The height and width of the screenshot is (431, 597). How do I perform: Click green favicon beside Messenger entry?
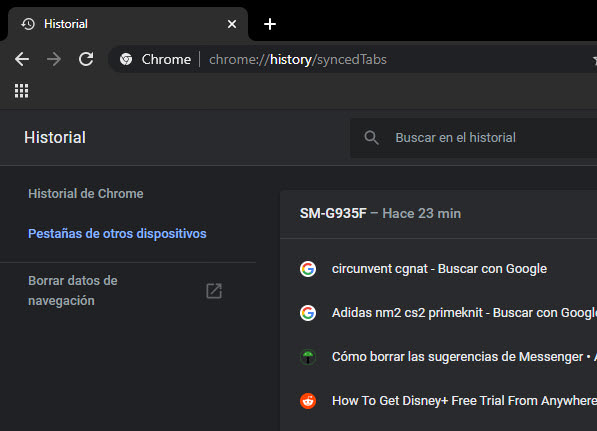point(308,357)
